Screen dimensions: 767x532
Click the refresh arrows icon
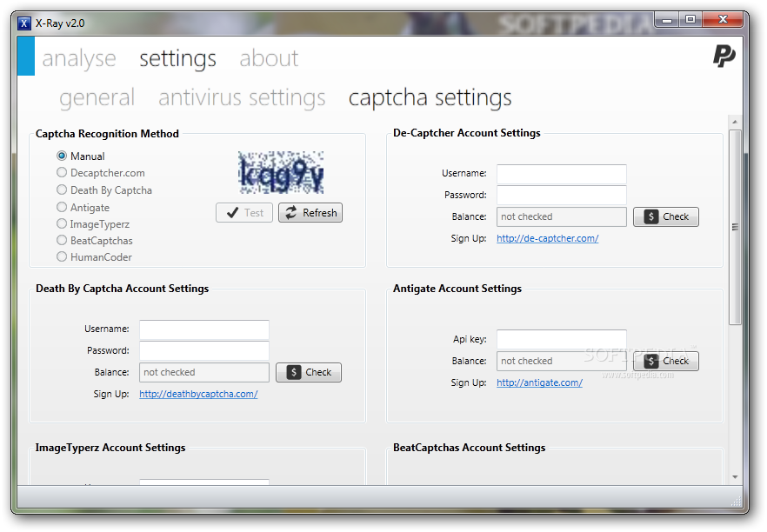(291, 212)
